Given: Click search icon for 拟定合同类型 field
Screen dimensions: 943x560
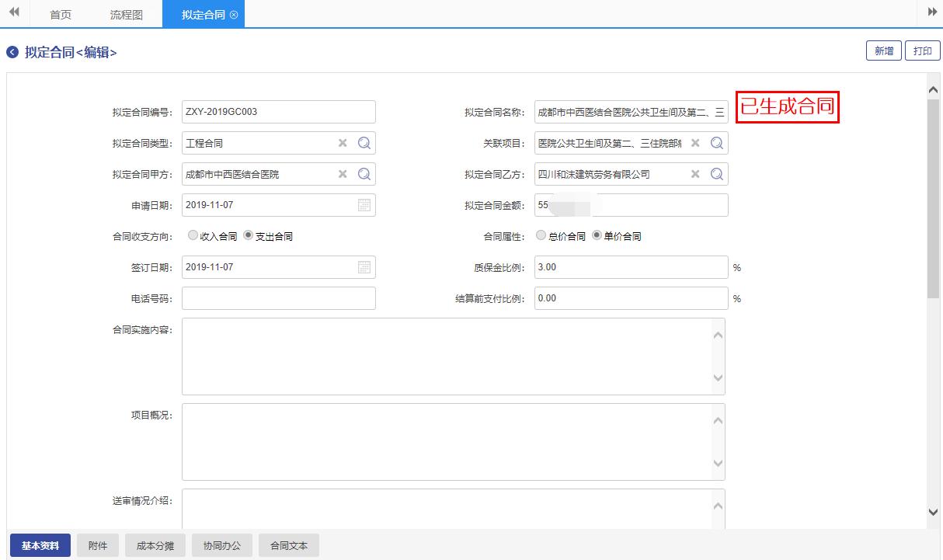Looking at the screenshot, I should pyautogui.click(x=364, y=143).
